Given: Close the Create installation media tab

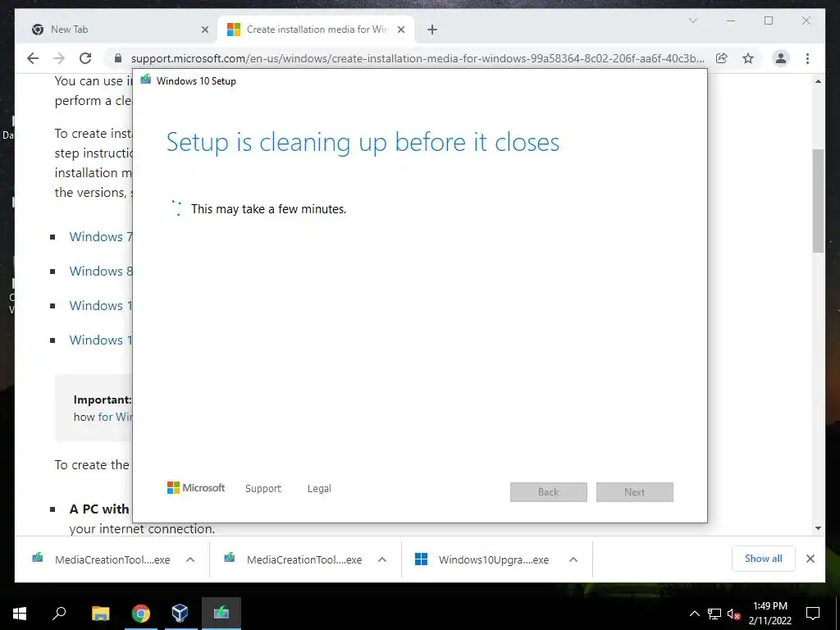Looking at the screenshot, I should [400, 30].
